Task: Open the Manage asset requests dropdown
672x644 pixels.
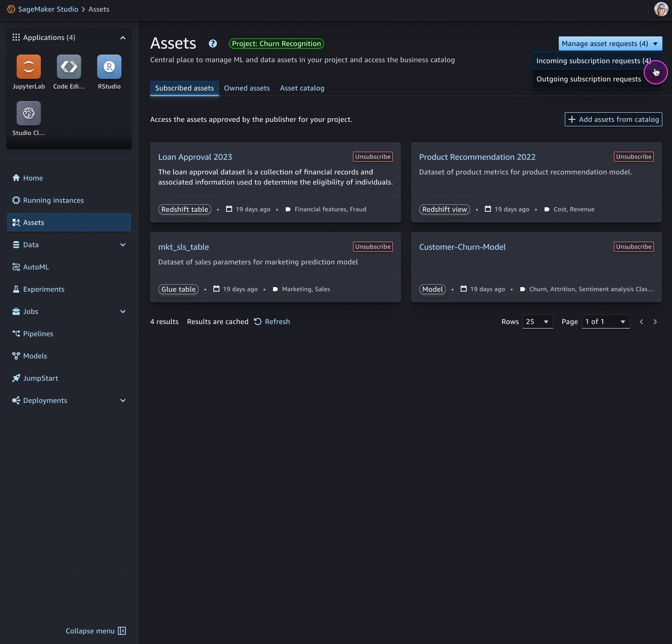Action: [610, 43]
